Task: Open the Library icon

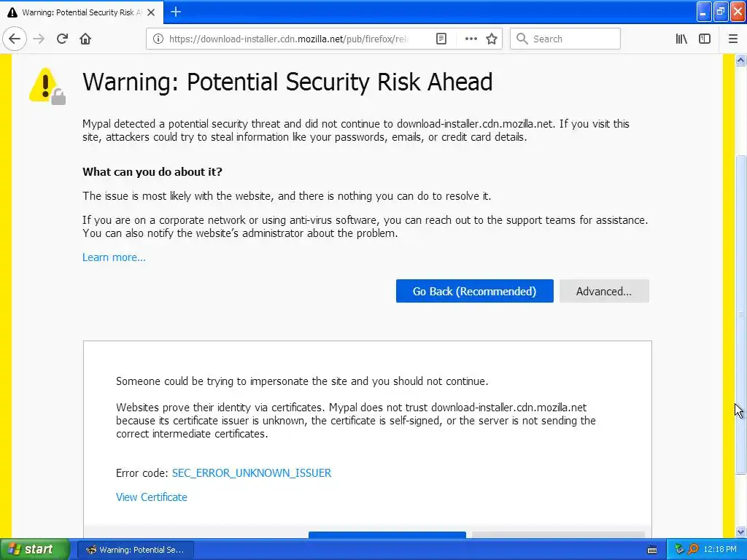Action: click(x=681, y=39)
